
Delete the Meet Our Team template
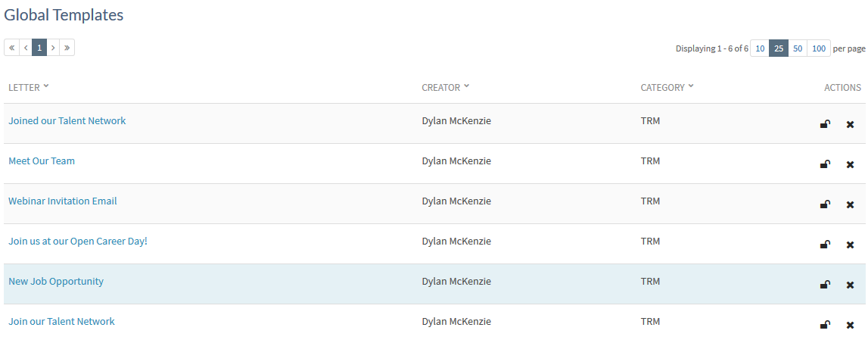(x=850, y=164)
